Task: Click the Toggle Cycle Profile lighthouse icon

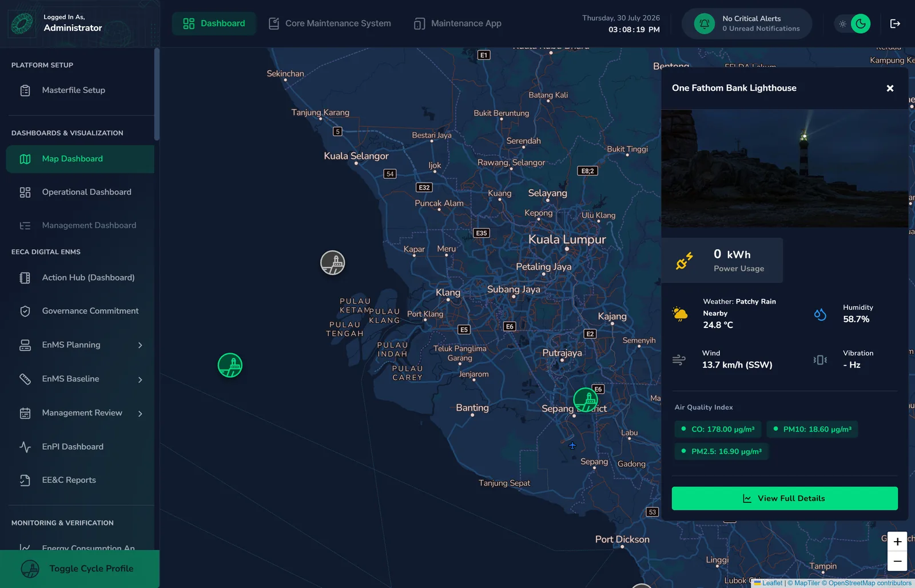Action: (x=30, y=569)
